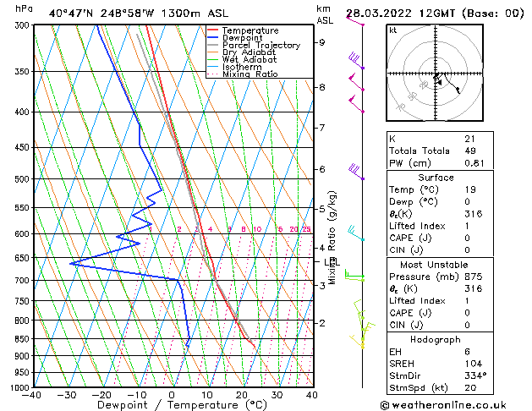The image size is (532, 411).
Task: Click the hodograph wind plot
Action: click(435, 73)
